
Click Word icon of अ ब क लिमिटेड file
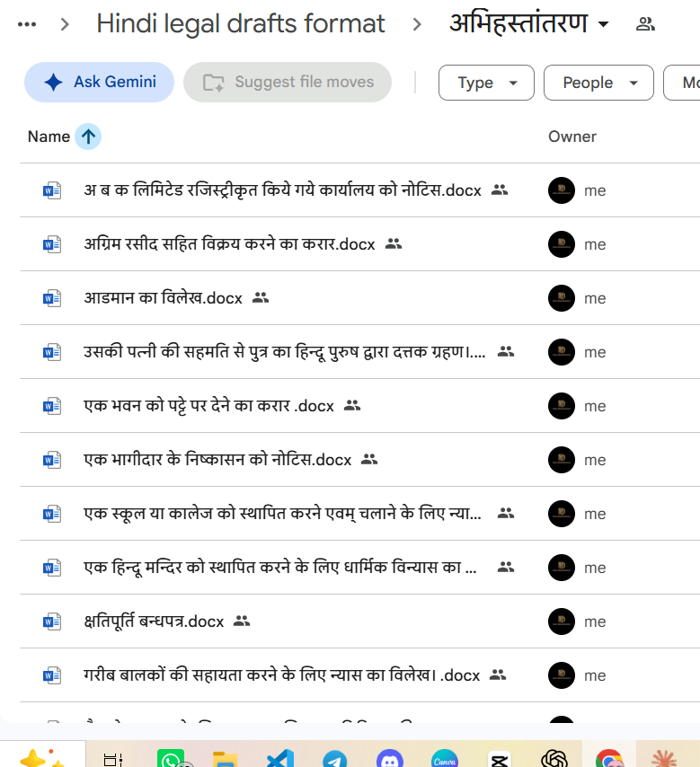[52, 190]
